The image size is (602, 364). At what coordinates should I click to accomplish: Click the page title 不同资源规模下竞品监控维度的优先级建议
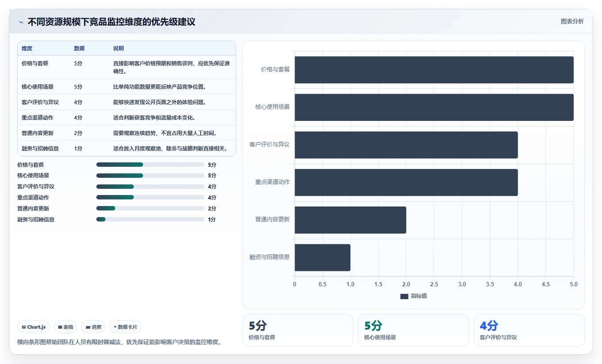click(111, 22)
